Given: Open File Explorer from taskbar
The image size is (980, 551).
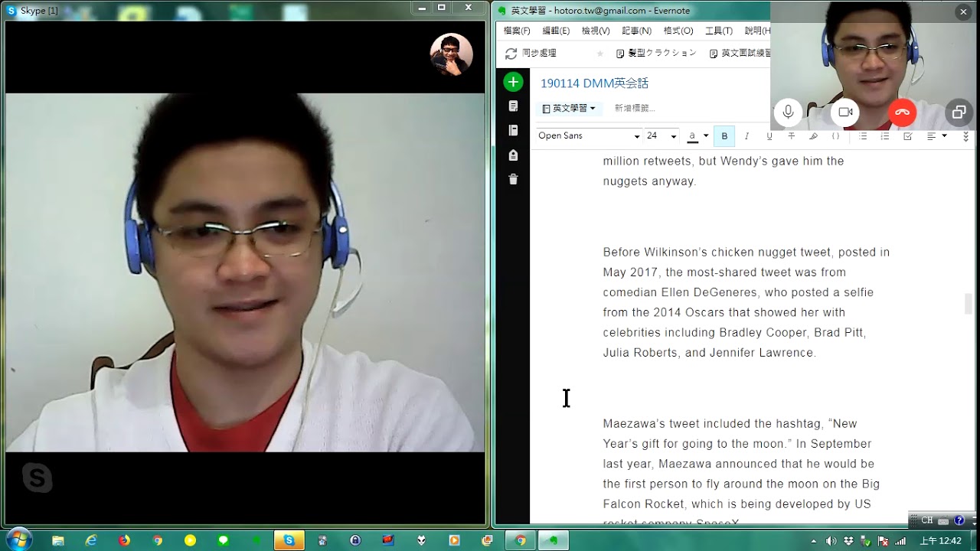Looking at the screenshot, I should [x=58, y=540].
